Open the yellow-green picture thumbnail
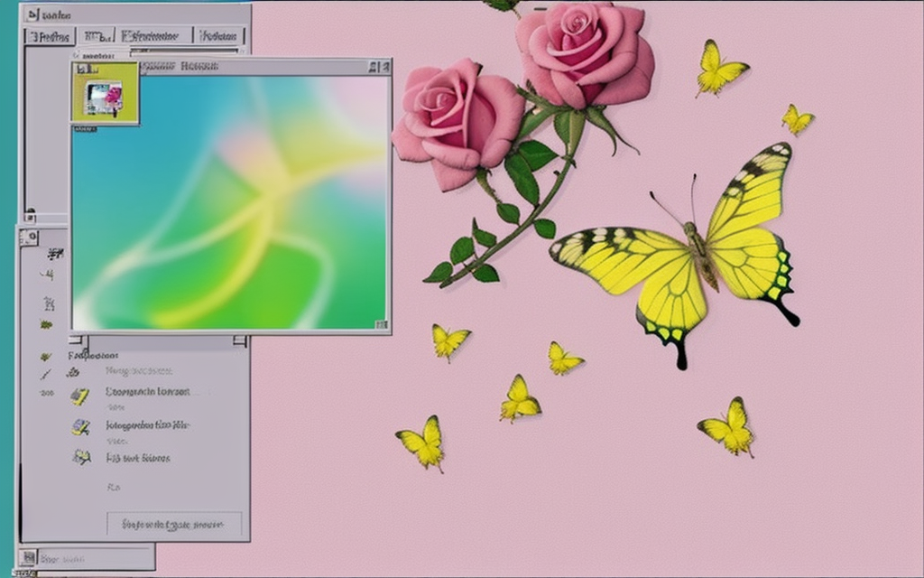Image resolution: width=924 pixels, height=578 pixels. [x=106, y=92]
